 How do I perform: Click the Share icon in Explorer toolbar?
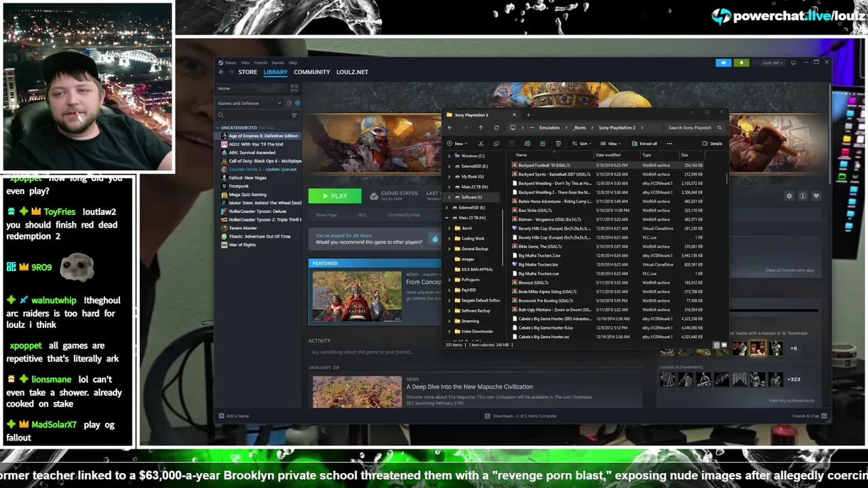pos(542,144)
